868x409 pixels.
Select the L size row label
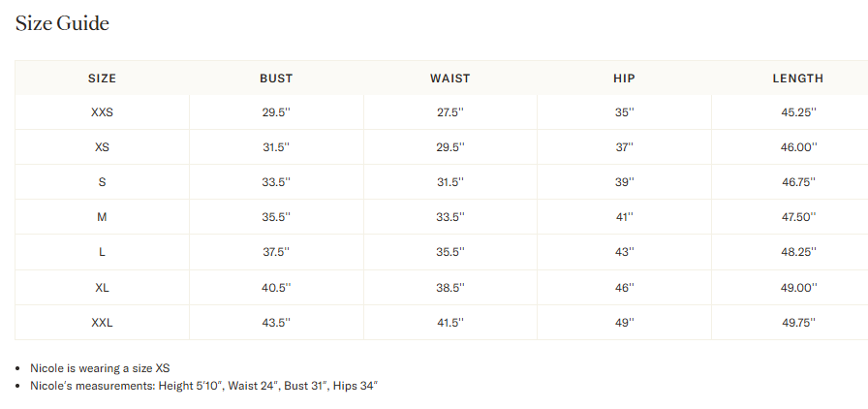pos(102,252)
